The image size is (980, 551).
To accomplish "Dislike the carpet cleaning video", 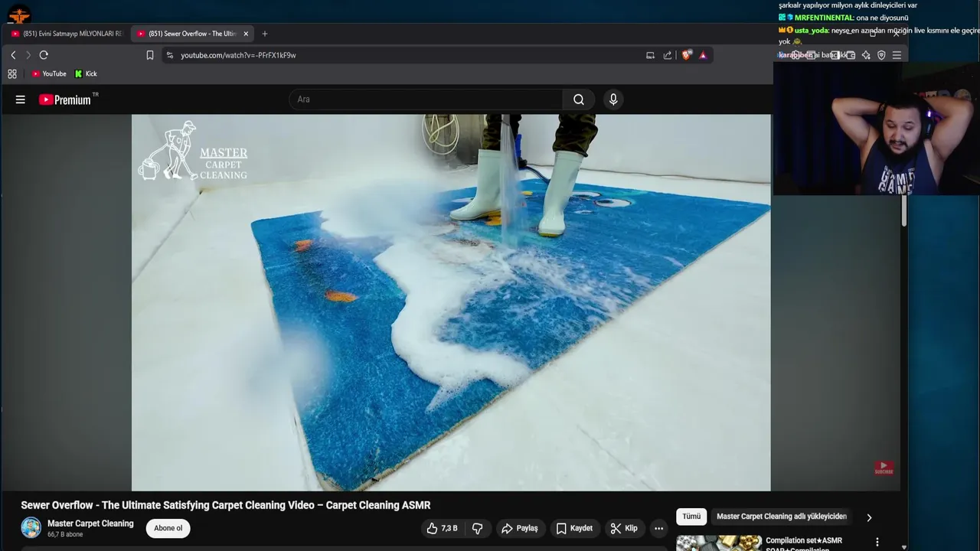I will click(x=477, y=528).
